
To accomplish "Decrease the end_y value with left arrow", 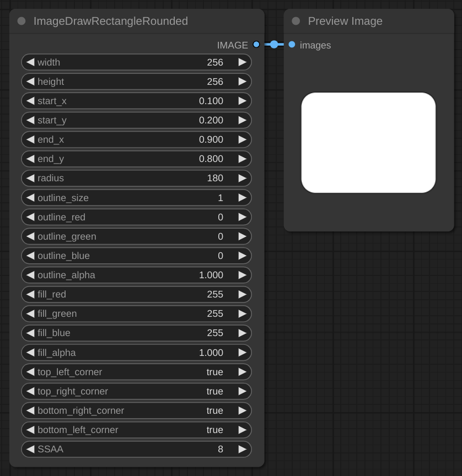I will 30,159.
